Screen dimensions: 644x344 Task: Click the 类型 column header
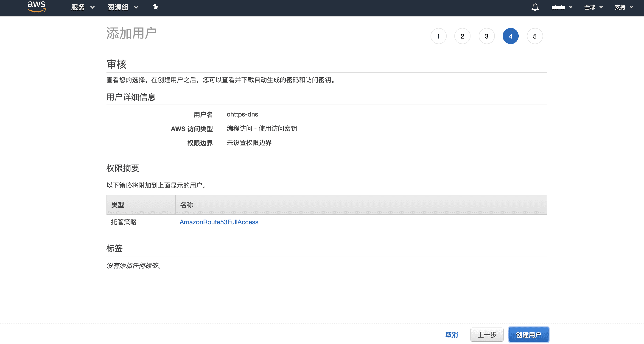[x=118, y=205]
